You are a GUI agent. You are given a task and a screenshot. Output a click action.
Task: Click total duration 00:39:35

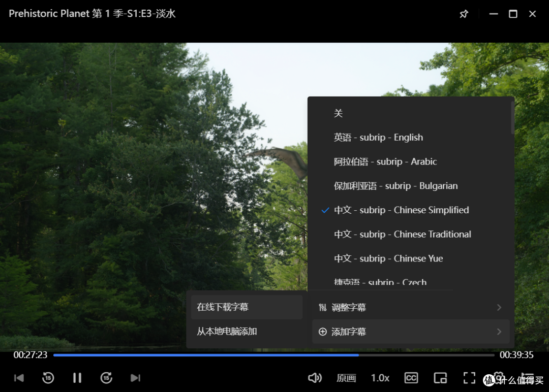516,355
